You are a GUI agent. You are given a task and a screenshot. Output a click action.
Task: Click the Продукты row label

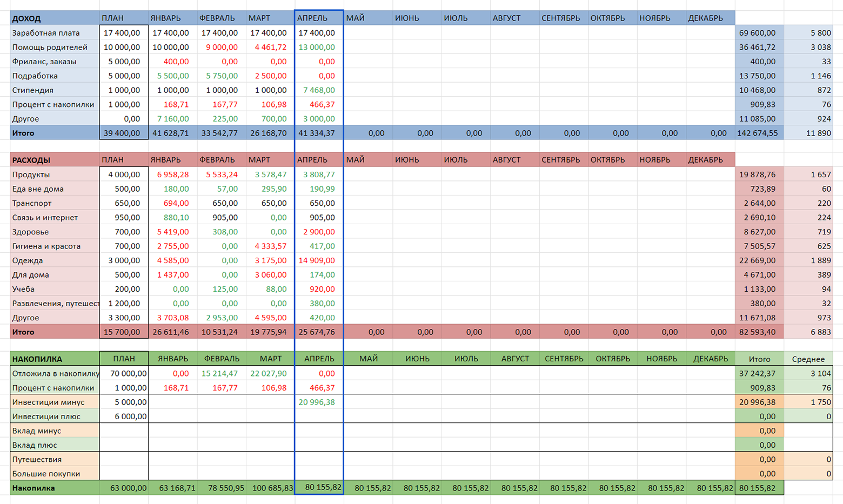pos(55,174)
